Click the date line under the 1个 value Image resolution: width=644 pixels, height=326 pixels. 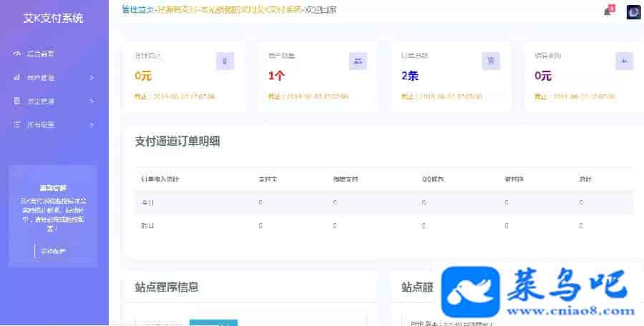(308, 97)
